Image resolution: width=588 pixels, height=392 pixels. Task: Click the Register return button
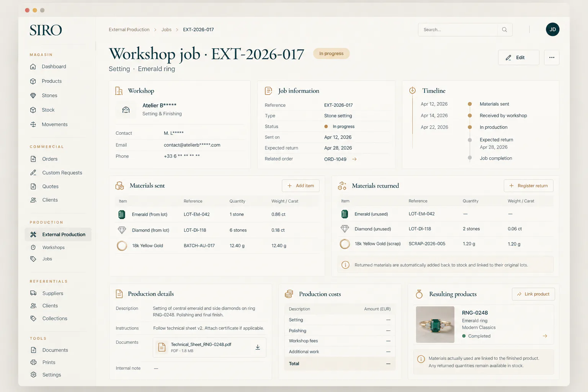529,186
